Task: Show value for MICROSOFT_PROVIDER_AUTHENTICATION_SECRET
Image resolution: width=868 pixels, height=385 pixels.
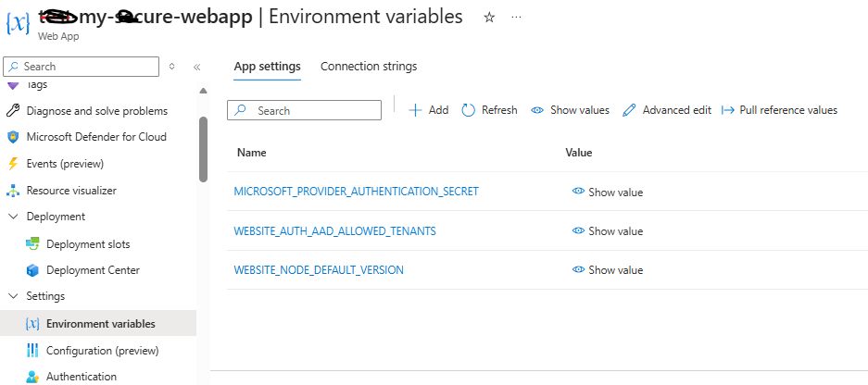Action: (x=608, y=192)
